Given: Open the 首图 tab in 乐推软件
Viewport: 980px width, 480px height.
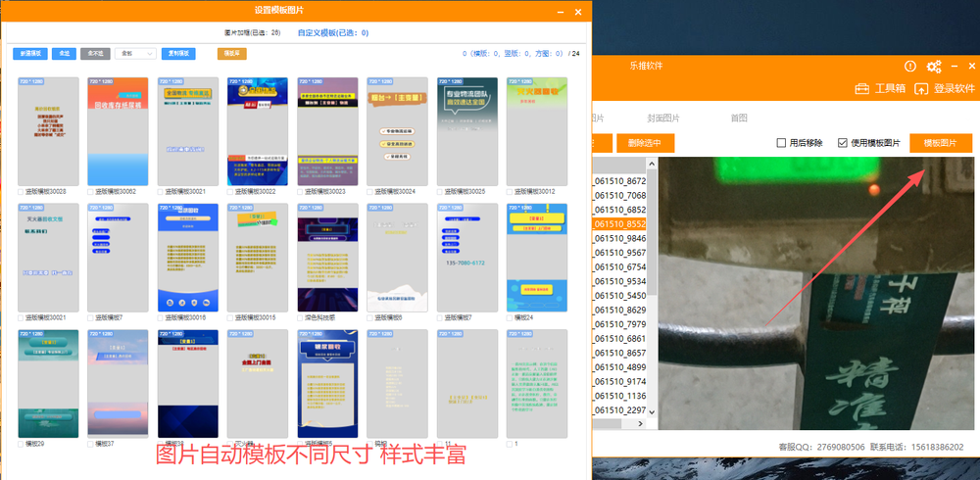Looking at the screenshot, I should click(x=739, y=119).
